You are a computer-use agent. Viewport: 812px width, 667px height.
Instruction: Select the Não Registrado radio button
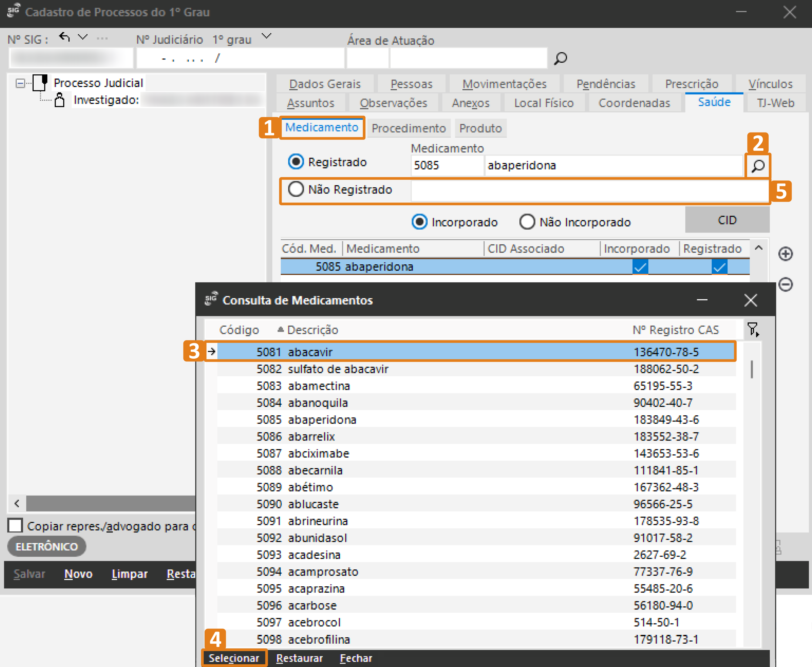(x=296, y=189)
